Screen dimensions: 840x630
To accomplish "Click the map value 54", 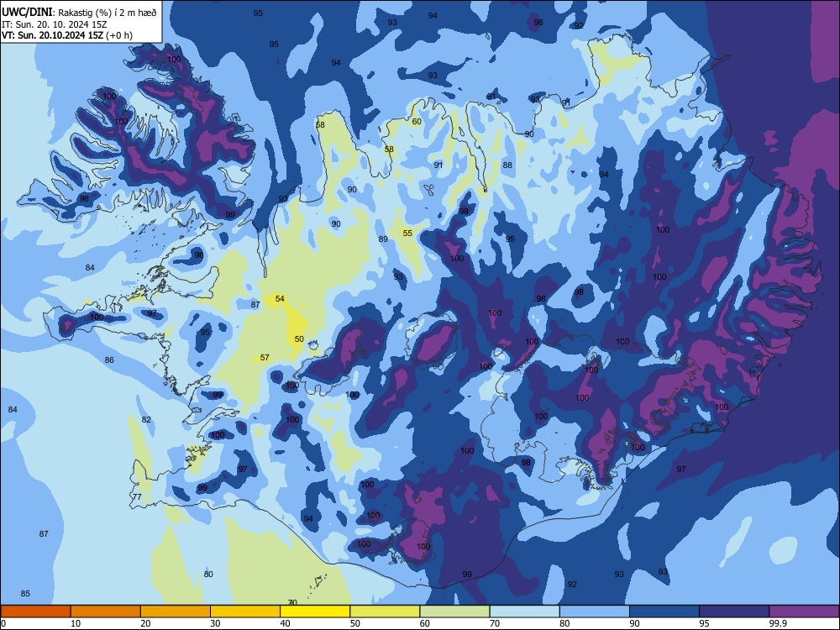I will pos(280,298).
